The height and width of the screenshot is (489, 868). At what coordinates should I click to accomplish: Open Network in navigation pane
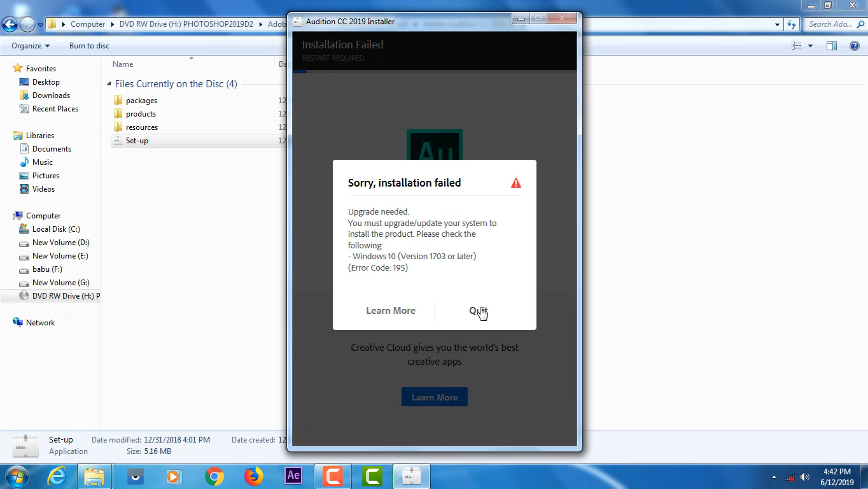click(x=40, y=323)
